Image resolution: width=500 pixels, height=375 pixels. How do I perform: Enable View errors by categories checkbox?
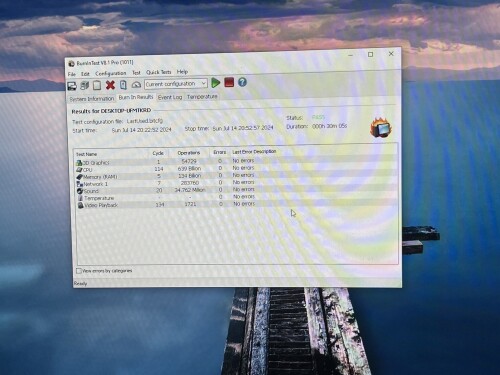(79, 271)
